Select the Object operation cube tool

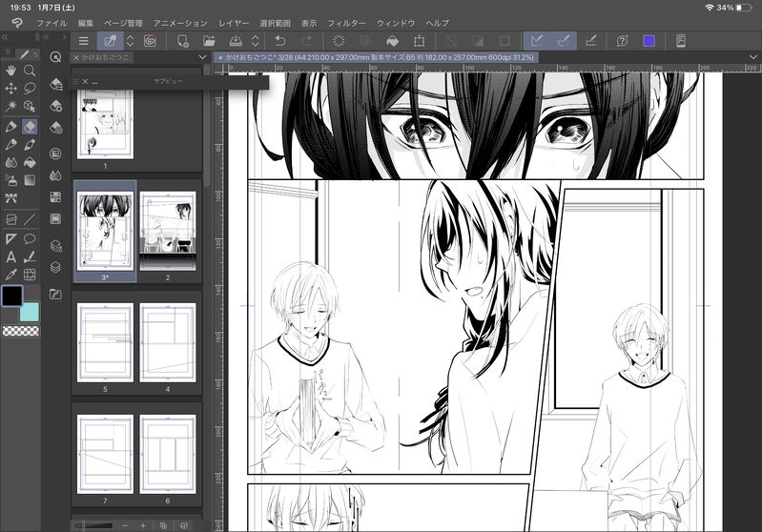click(30, 106)
